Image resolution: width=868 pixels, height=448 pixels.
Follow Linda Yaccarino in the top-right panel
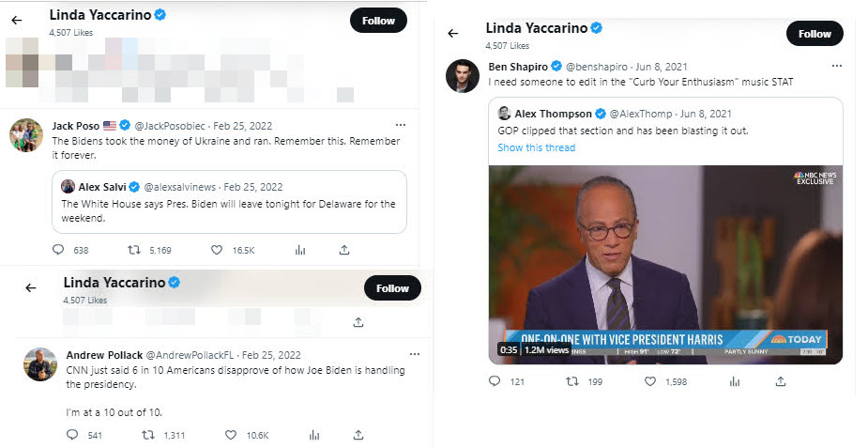(x=815, y=34)
